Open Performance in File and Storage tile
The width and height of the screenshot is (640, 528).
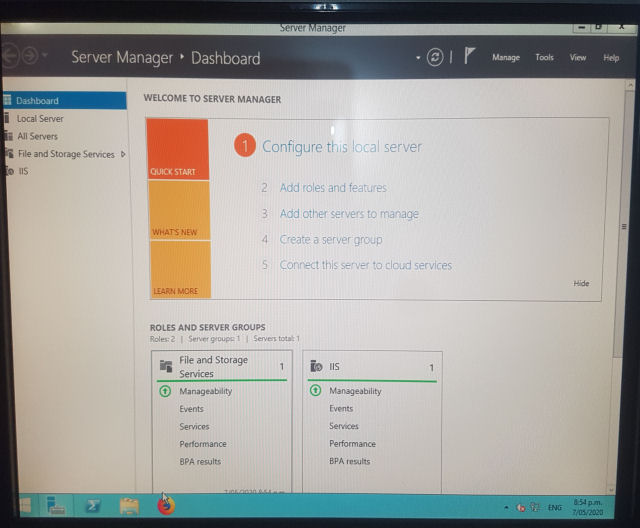pyautogui.click(x=203, y=444)
